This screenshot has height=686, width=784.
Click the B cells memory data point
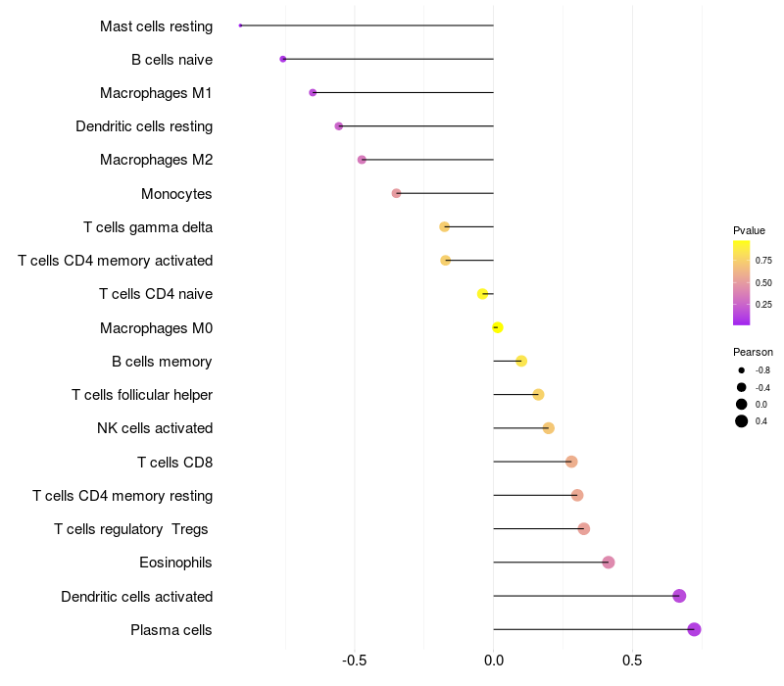(521, 361)
